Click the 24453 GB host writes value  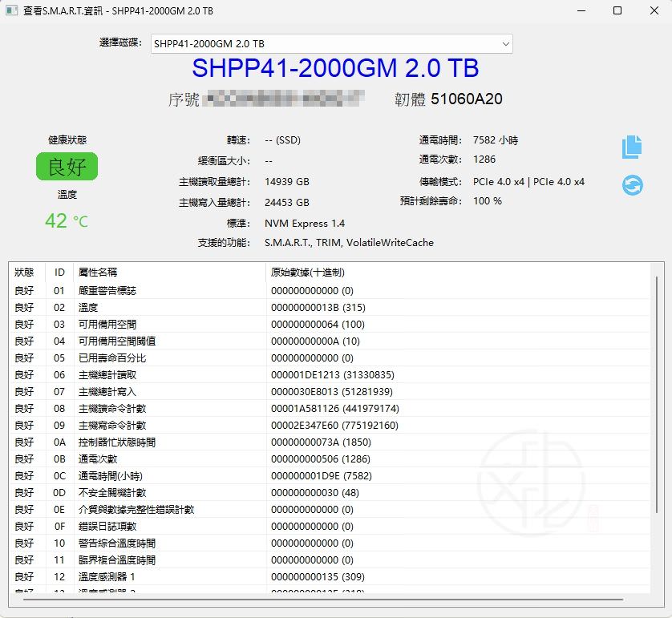[x=287, y=203]
